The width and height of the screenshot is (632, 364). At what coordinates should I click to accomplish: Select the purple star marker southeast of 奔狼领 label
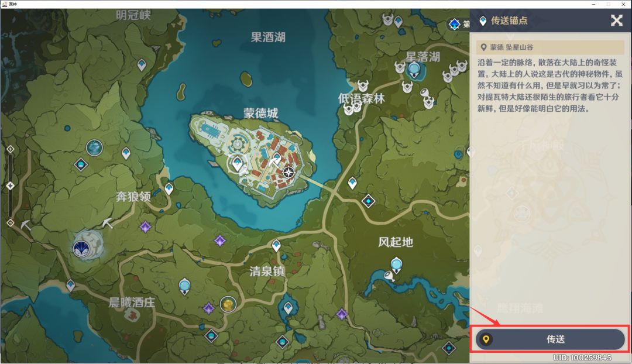(x=146, y=226)
